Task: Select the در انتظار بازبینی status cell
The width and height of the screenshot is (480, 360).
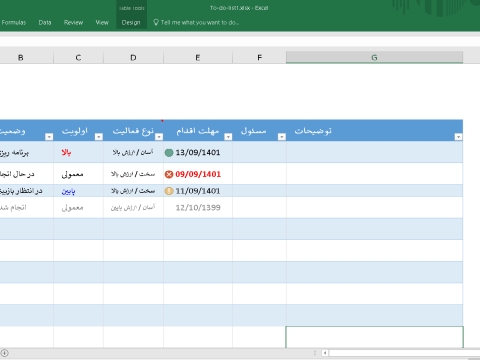Action: pos(26,191)
